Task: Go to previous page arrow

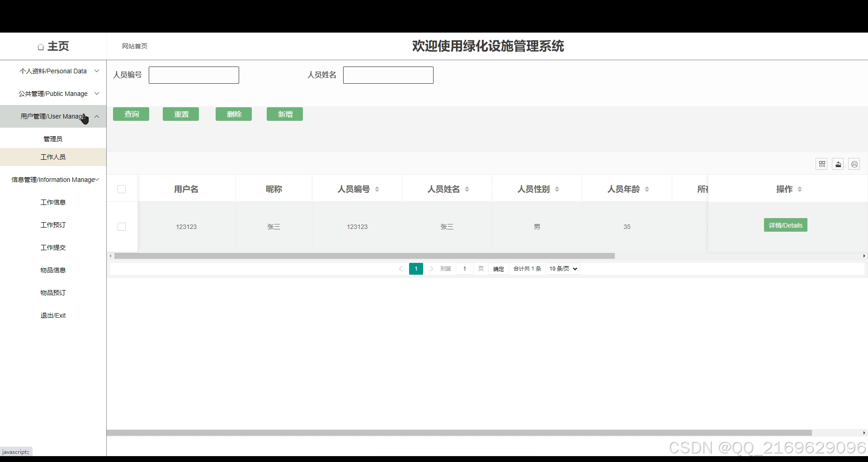Action: coord(401,269)
